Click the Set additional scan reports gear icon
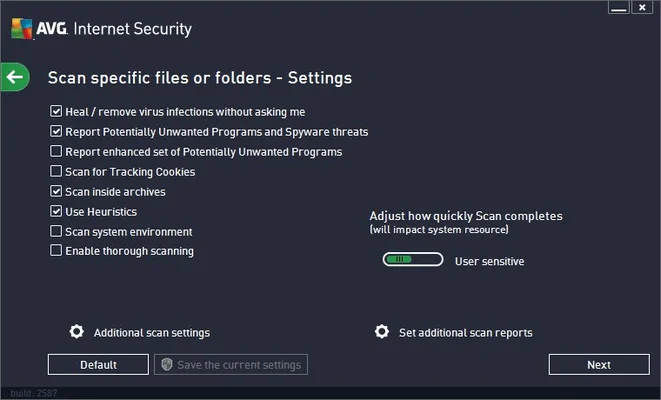Screen dimensions: 661x400 [x=381, y=332]
